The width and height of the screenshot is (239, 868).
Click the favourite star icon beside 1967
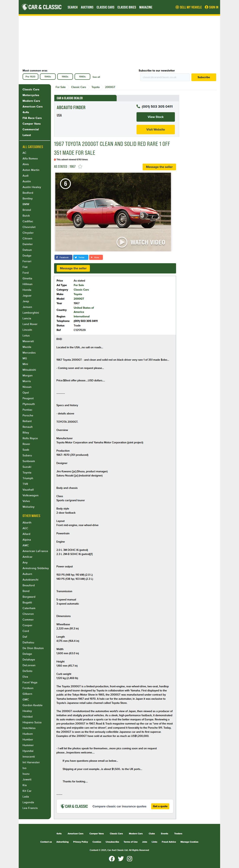80,166
